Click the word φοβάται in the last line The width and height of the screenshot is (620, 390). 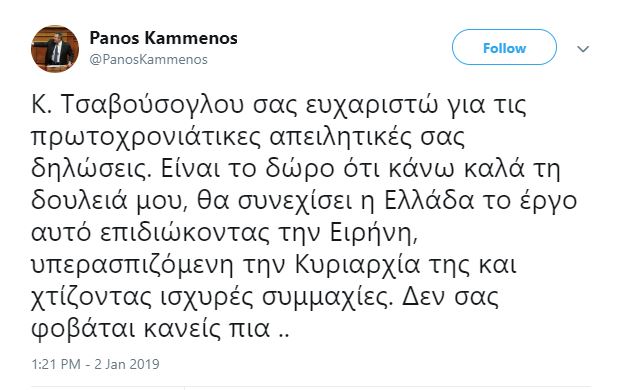click(83, 329)
